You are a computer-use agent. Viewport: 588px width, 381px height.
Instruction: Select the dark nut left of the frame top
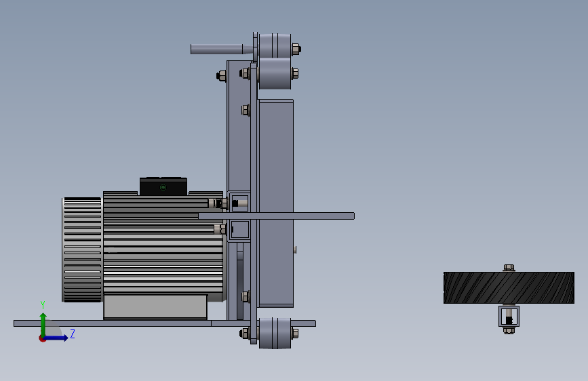(x=221, y=76)
